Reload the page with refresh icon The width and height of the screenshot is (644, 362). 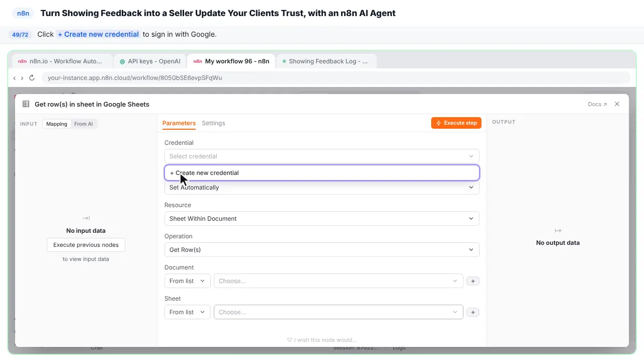coord(32,78)
